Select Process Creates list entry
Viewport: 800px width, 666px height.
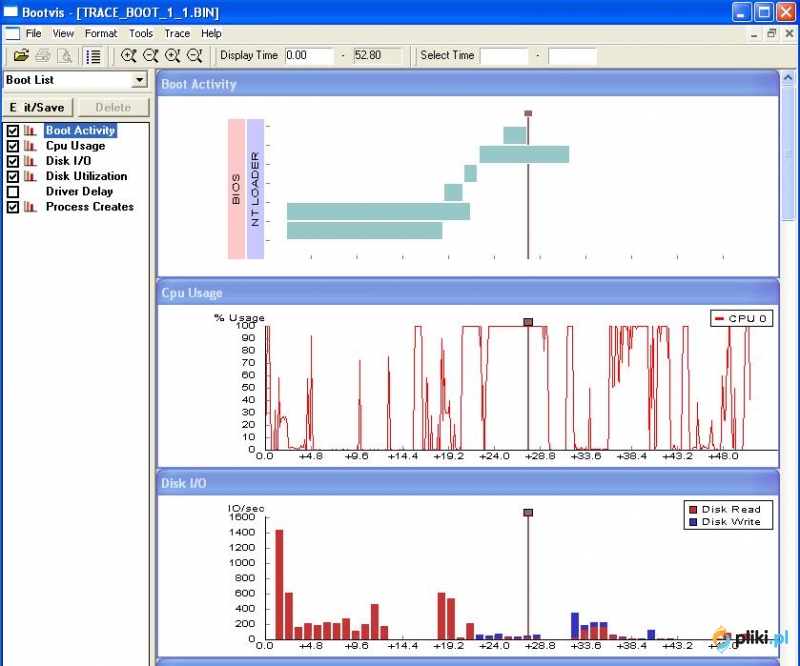90,207
